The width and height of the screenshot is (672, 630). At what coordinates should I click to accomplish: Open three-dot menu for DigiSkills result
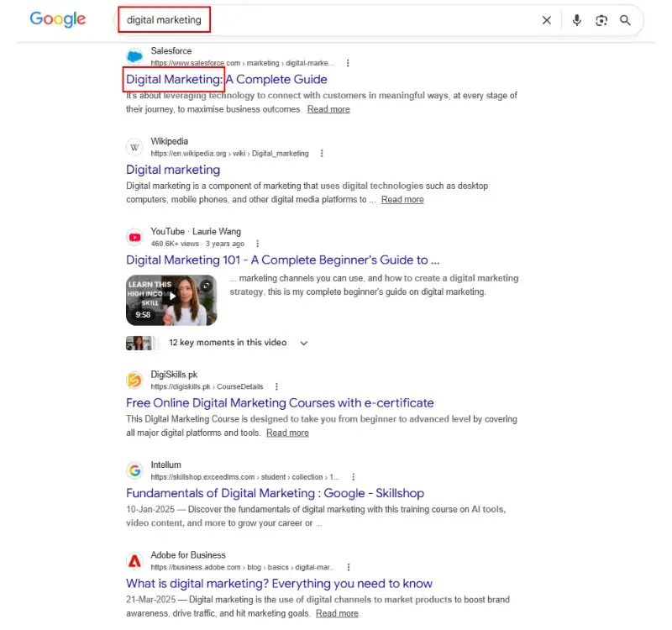tap(276, 386)
